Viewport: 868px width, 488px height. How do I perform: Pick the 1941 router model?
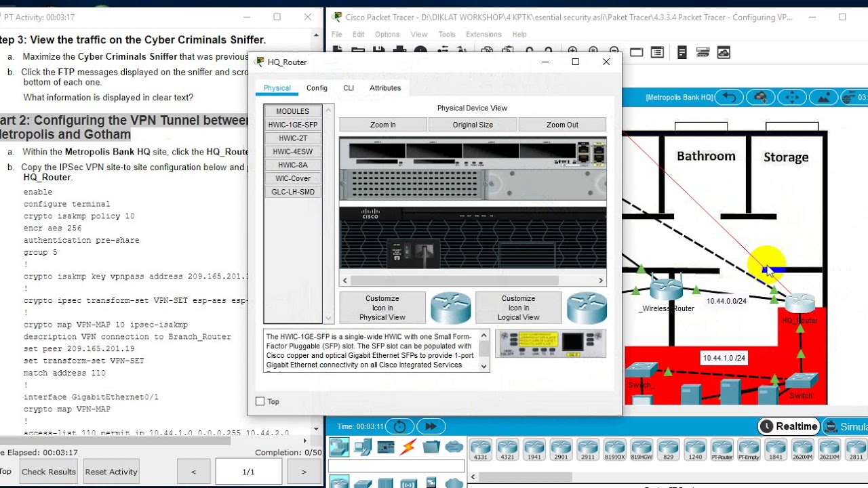click(534, 450)
